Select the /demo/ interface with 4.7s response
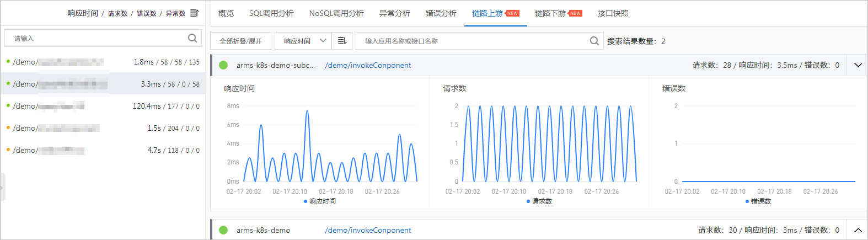This screenshot has width=868, height=240. [103, 150]
